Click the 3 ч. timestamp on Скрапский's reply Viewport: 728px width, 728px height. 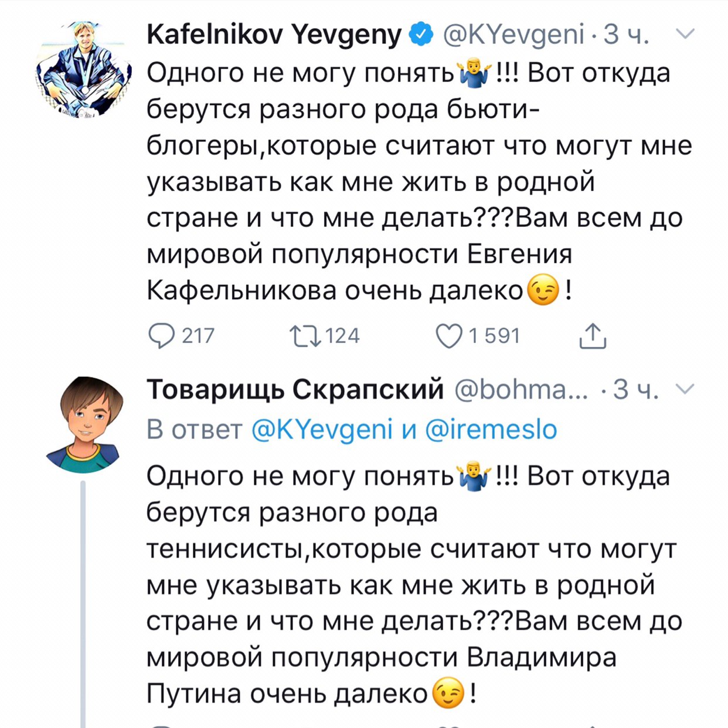coord(636,389)
